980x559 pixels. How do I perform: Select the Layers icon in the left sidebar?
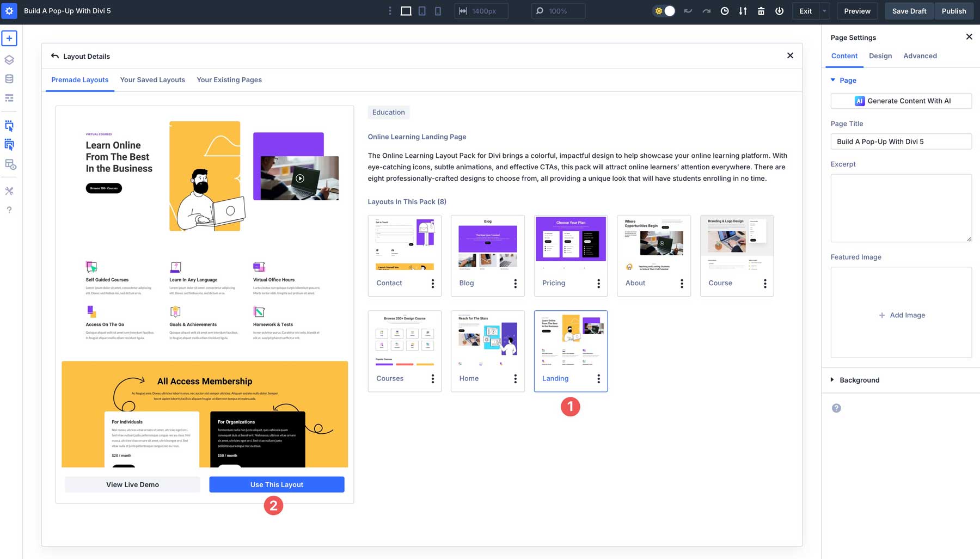click(x=9, y=60)
